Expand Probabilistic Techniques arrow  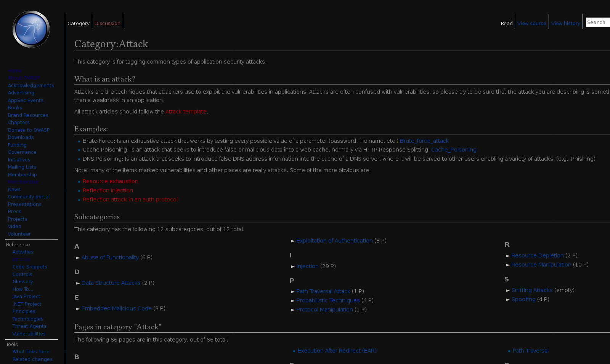click(x=293, y=301)
